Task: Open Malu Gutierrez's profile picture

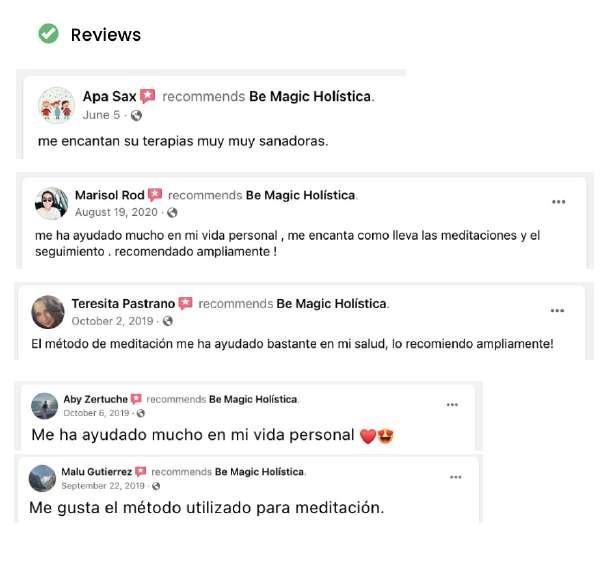Action: click(x=42, y=479)
